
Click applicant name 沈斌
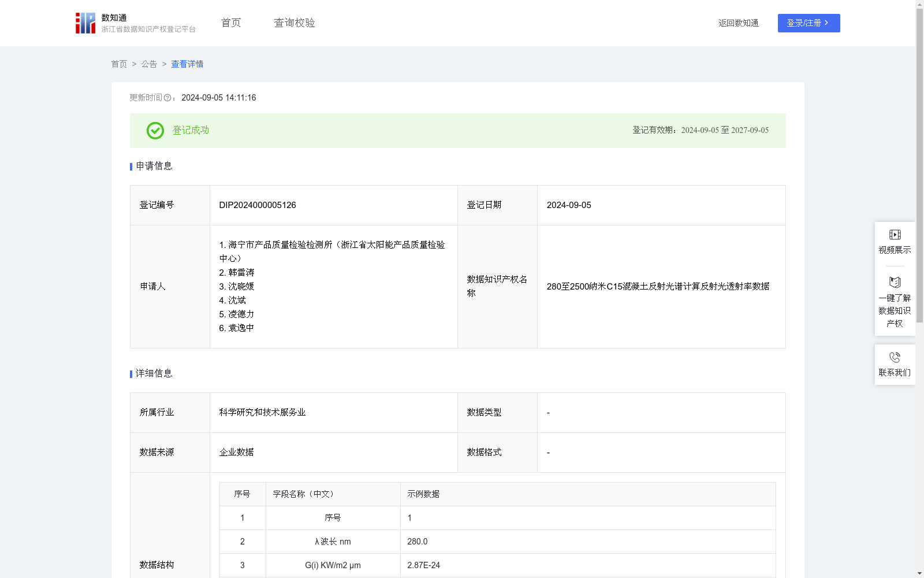237,300
